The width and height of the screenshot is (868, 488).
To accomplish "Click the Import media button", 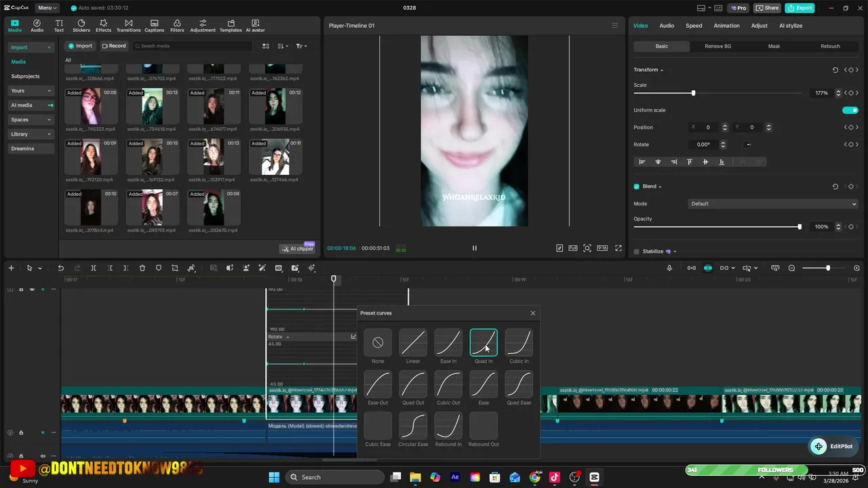I will tap(80, 46).
